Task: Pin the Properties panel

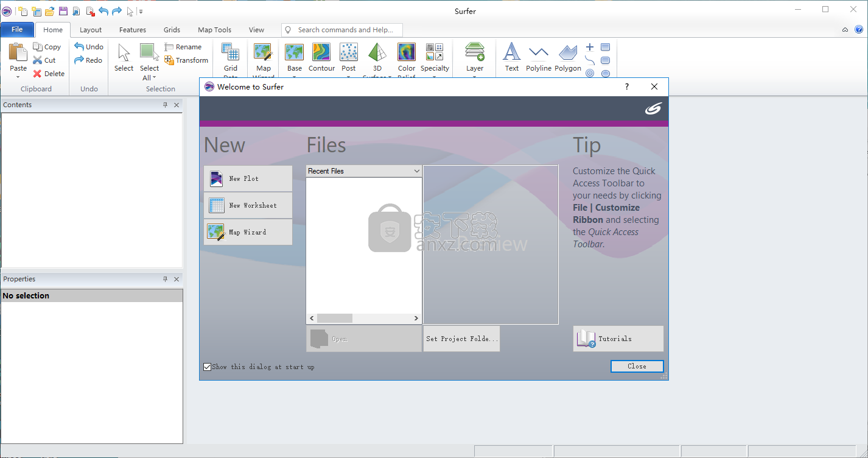Action: coord(165,279)
